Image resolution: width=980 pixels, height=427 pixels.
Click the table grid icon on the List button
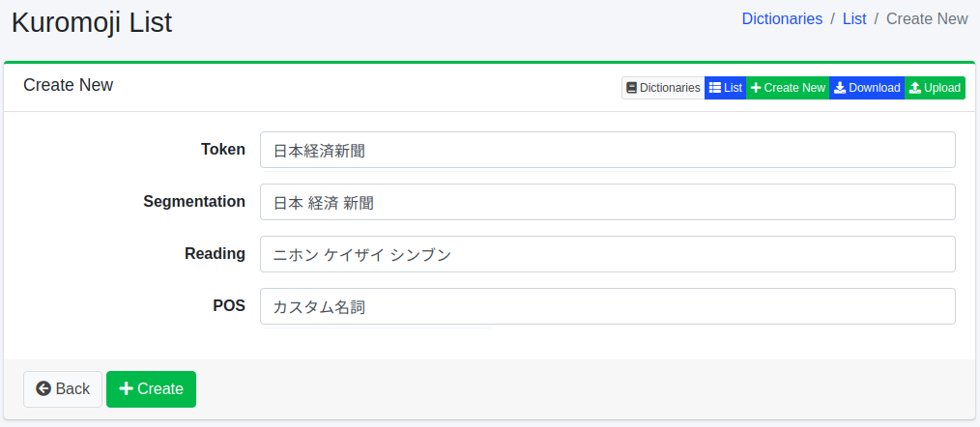[x=715, y=88]
